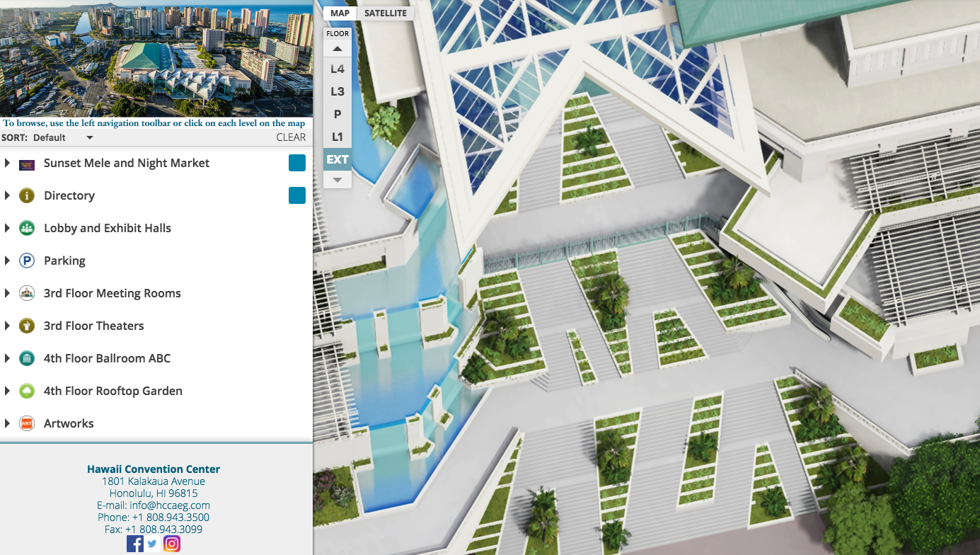Select floor L4
The width and height of the screenshot is (980, 555).
coord(338,69)
